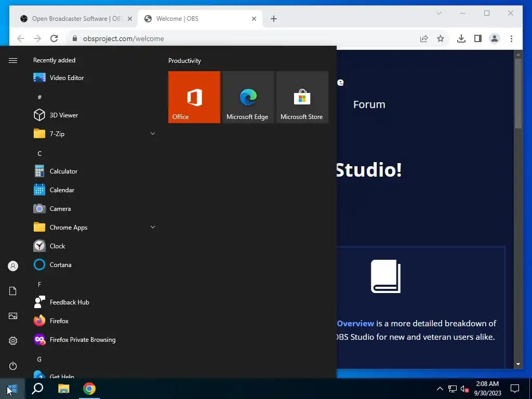Click the lock site-info icon
This screenshot has height=399, width=532.
[x=75, y=38]
